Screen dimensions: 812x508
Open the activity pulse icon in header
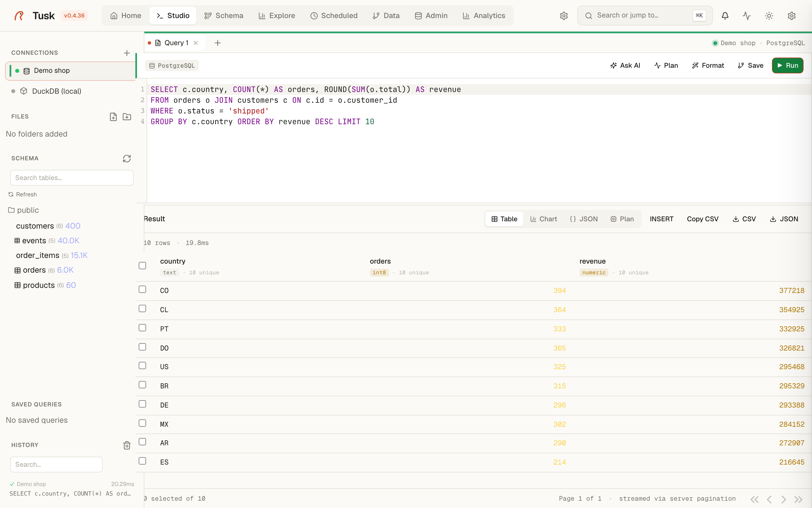747,16
